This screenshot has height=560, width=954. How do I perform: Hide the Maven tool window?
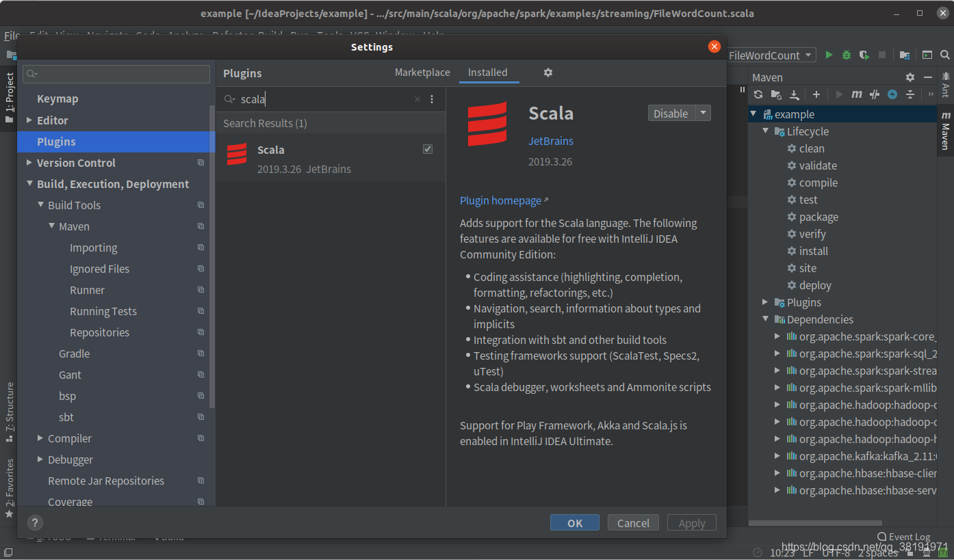point(927,77)
